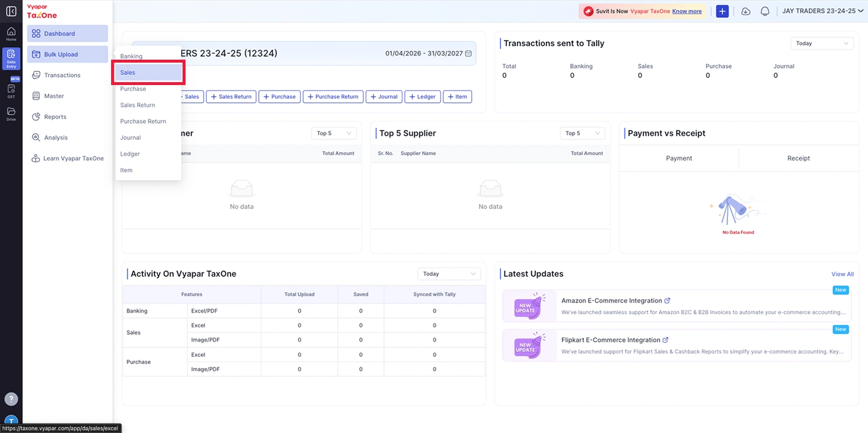Click the + Purchase Return quick button
868x433 pixels.
[x=333, y=96]
